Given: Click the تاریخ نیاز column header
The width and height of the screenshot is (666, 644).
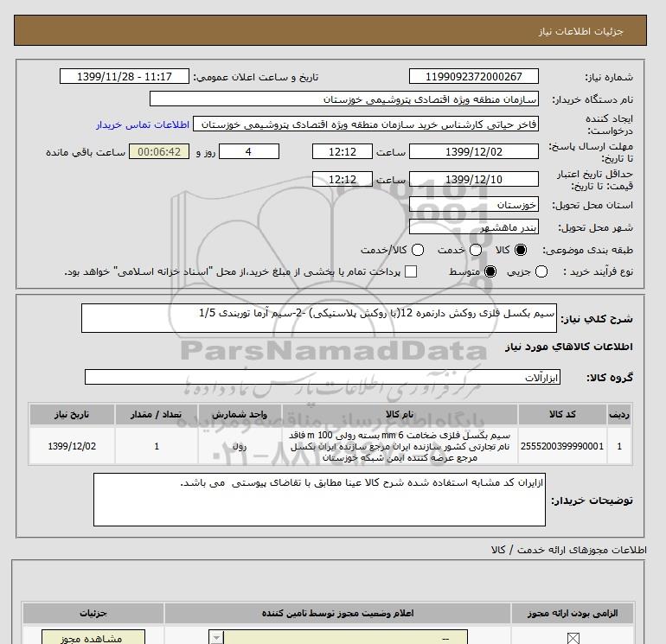Looking at the screenshot, I should tap(72, 414).
